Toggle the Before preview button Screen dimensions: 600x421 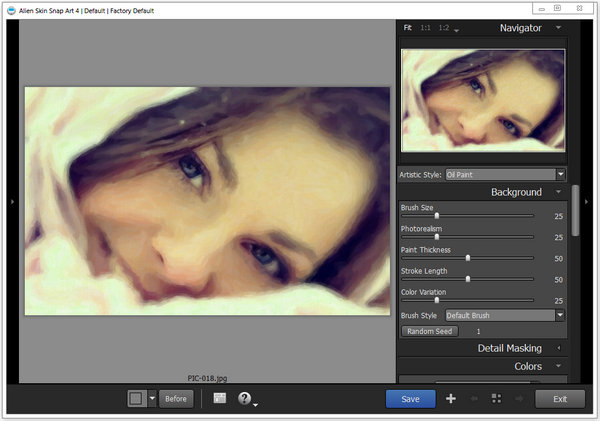point(175,398)
